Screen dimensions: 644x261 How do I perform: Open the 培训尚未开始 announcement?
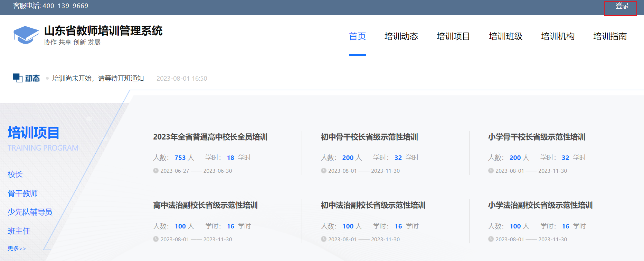point(98,79)
